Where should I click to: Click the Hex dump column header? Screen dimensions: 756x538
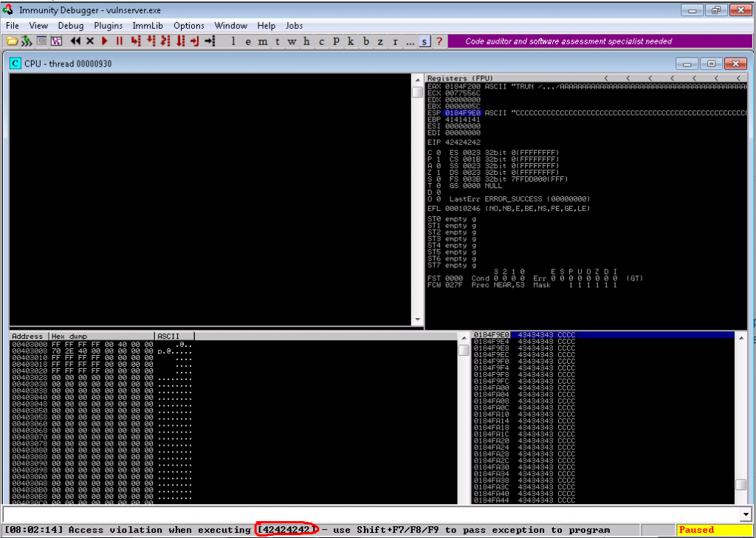coord(102,336)
